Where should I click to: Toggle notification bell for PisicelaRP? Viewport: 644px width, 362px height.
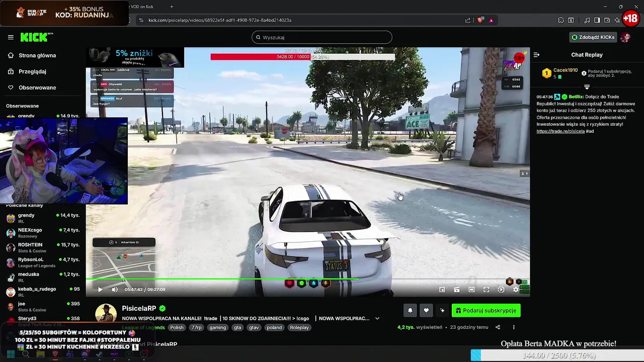coord(410,311)
